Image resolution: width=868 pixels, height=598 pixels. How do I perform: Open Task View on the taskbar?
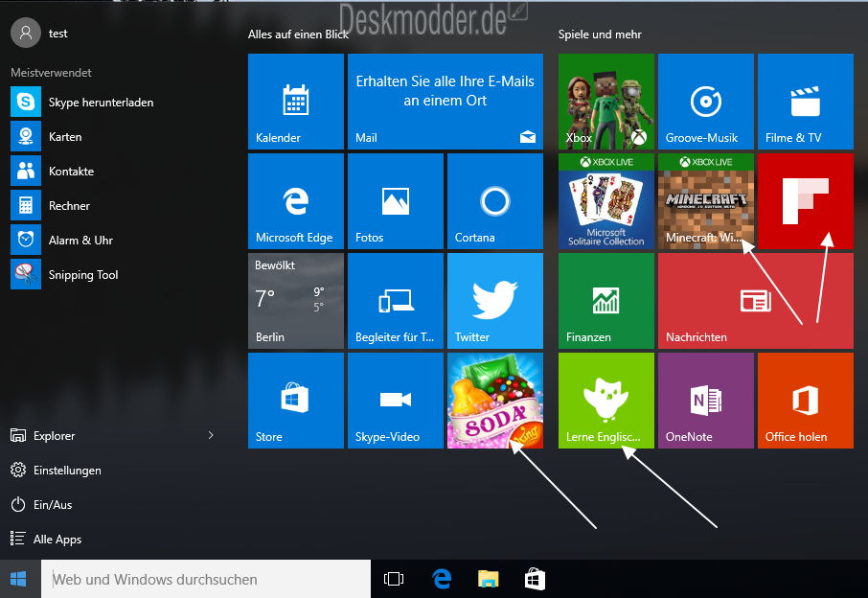click(394, 579)
